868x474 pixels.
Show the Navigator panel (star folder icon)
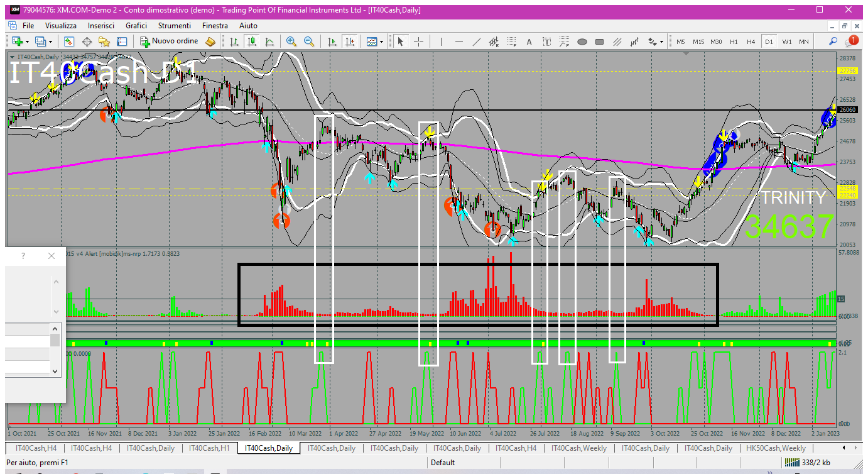[104, 41]
